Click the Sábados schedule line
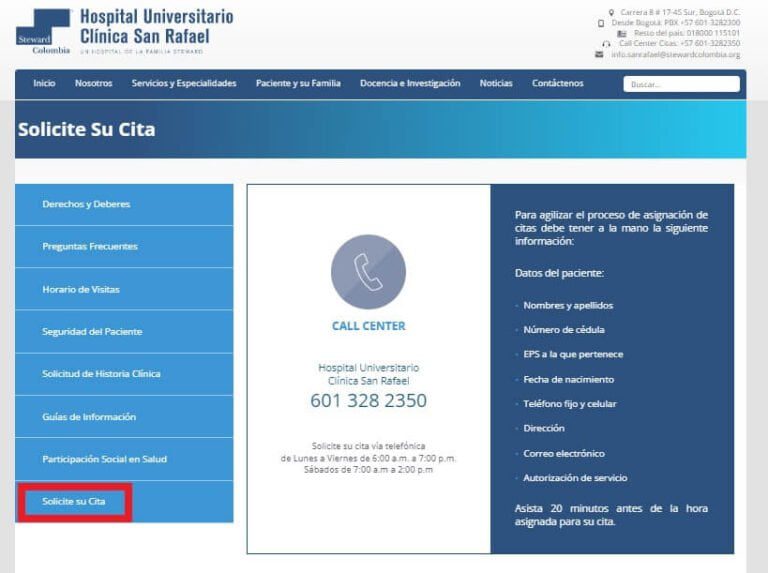The height and width of the screenshot is (573, 768). (x=368, y=470)
